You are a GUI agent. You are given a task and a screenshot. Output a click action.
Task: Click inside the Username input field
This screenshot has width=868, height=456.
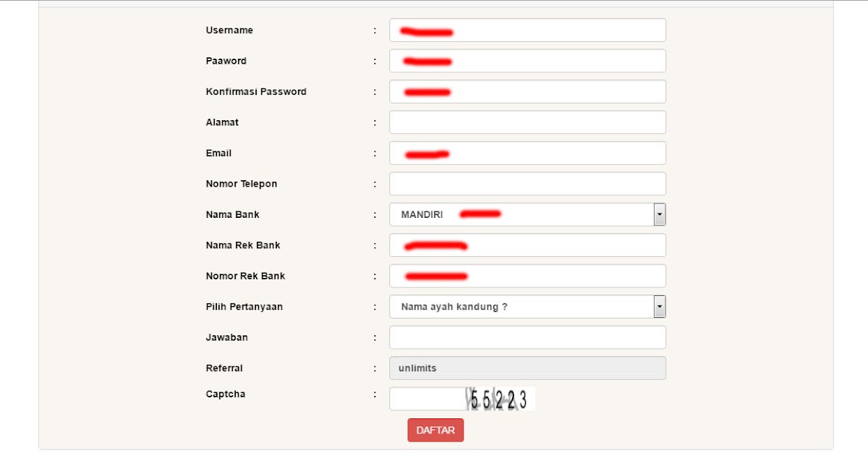pyautogui.click(x=527, y=30)
